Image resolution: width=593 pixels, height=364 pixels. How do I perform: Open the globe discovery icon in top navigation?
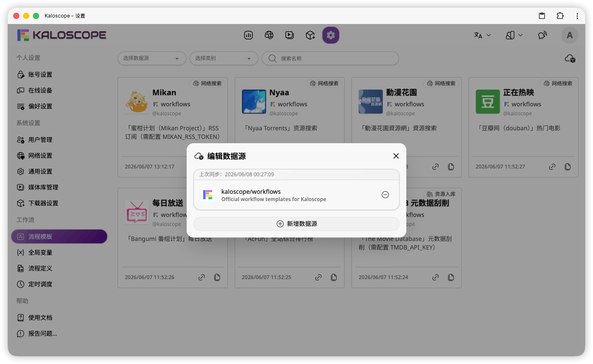[269, 35]
